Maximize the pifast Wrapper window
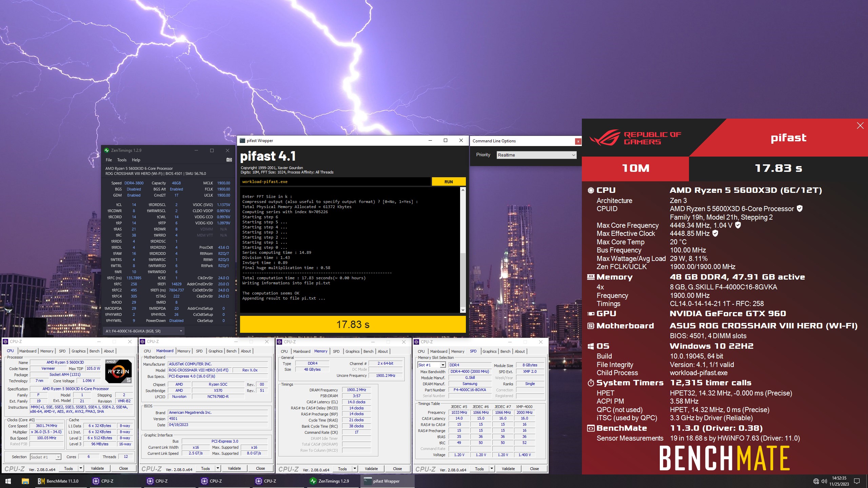 point(446,140)
